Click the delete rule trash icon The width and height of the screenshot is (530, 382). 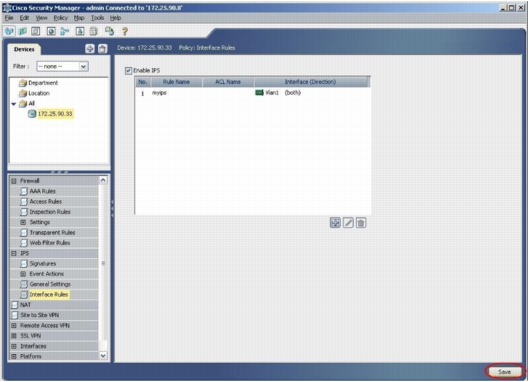(361, 222)
